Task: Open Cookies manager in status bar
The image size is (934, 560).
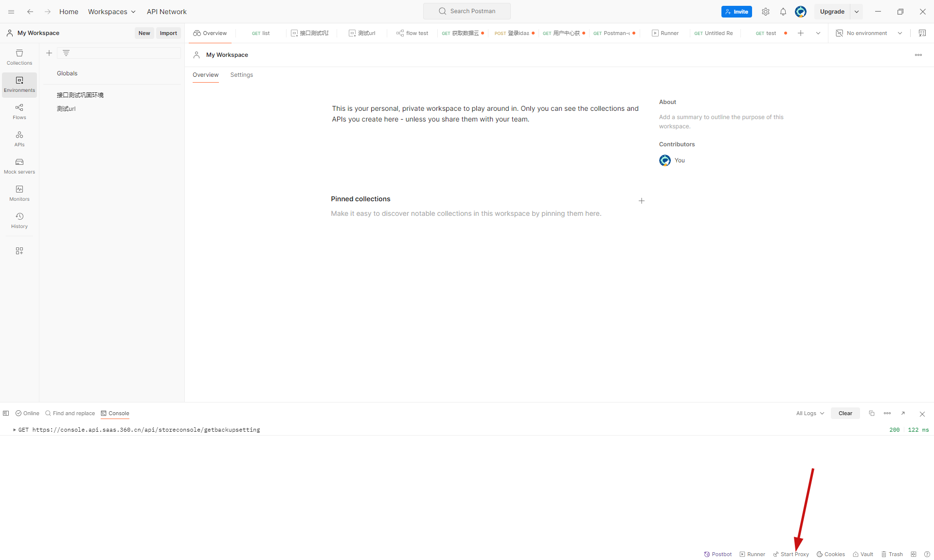Action: point(830,554)
